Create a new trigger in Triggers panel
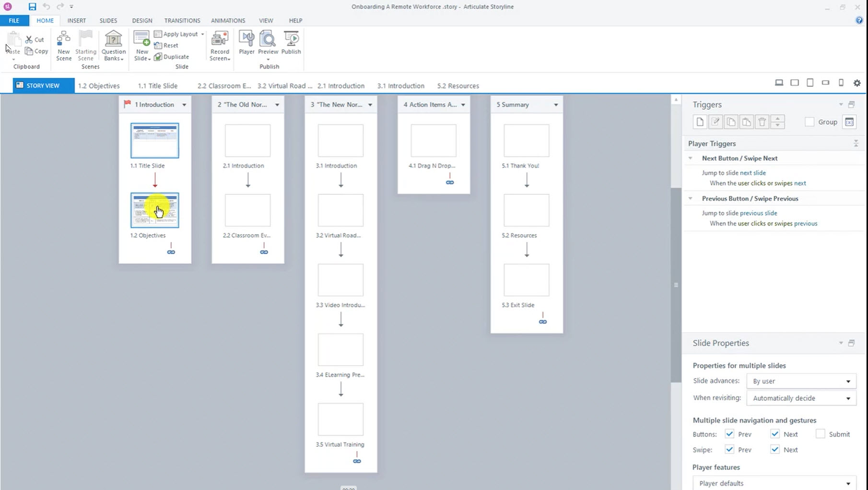Viewport: 868px width, 490px height. (700, 122)
